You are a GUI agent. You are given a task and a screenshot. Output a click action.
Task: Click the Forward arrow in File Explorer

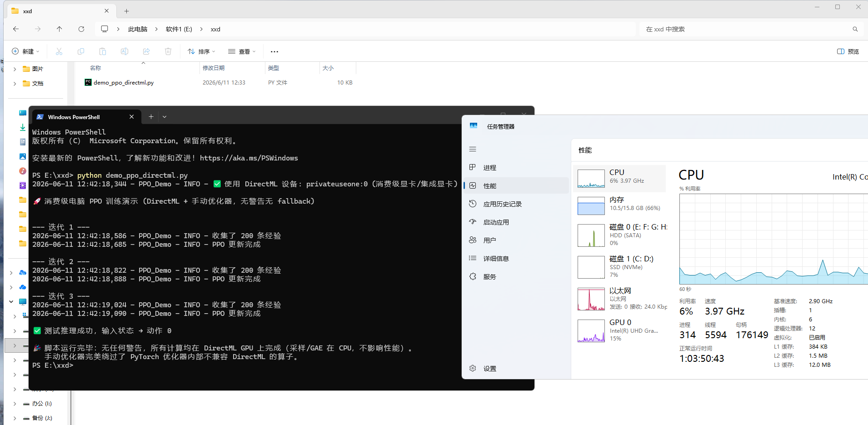click(38, 29)
